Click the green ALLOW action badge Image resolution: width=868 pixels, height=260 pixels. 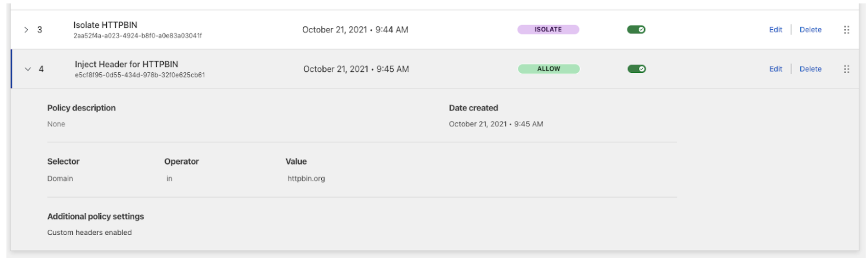point(549,69)
